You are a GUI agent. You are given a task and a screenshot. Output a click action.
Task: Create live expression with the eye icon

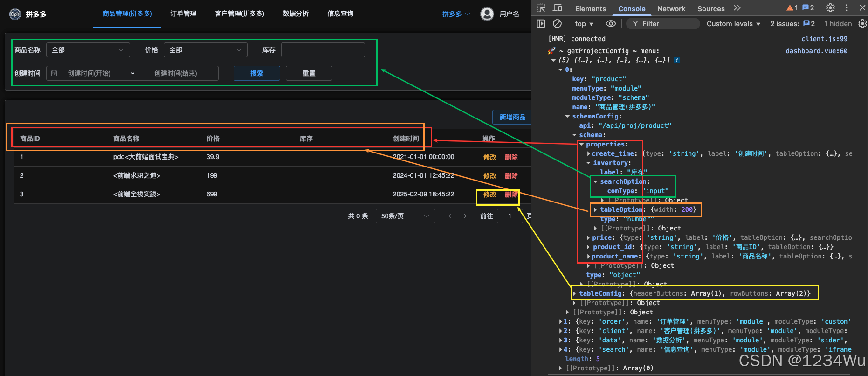[x=611, y=23]
